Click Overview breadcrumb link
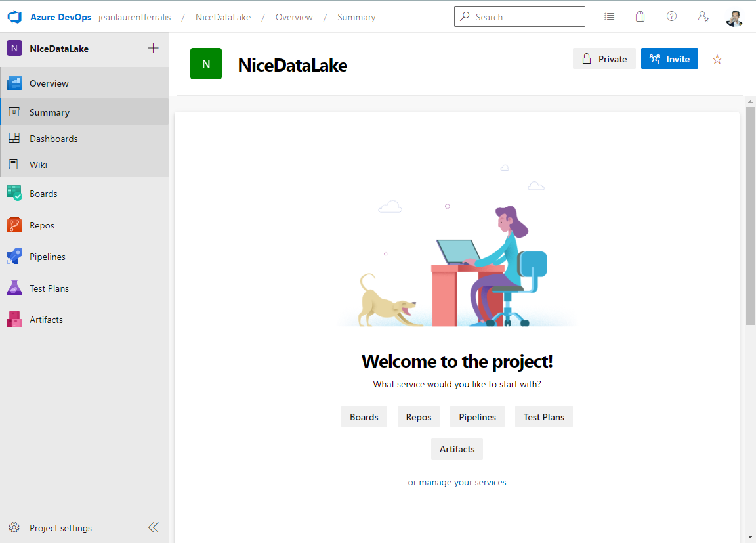This screenshot has height=543, width=756. coord(294,17)
